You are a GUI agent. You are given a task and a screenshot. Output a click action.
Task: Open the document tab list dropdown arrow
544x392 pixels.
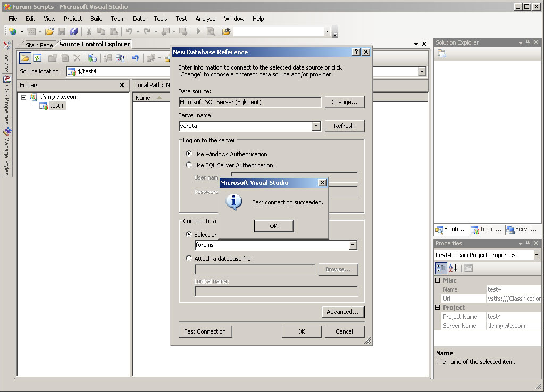click(416, 44)
